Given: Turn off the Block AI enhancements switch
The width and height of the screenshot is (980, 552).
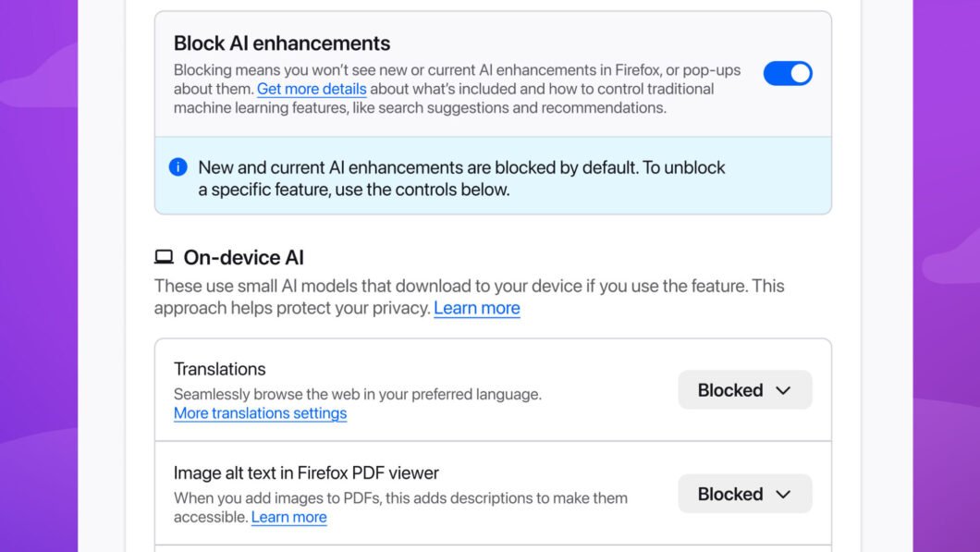Looking at the screenshot, I should click(787, 73).
